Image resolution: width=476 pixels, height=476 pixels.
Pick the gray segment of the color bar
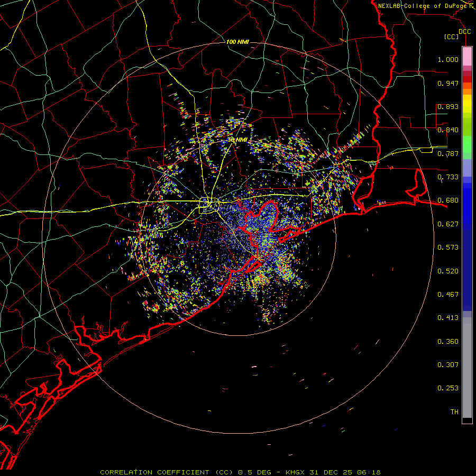[x=467, y=368]
